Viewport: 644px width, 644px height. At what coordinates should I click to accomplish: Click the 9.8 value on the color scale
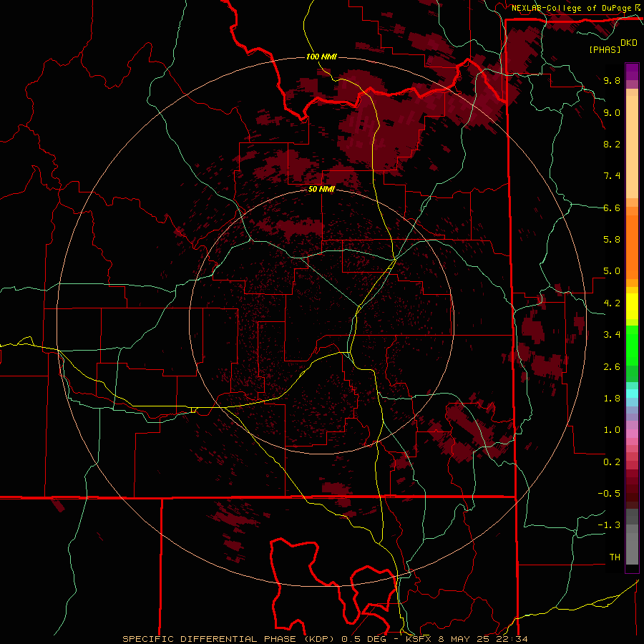click(612, 80)
